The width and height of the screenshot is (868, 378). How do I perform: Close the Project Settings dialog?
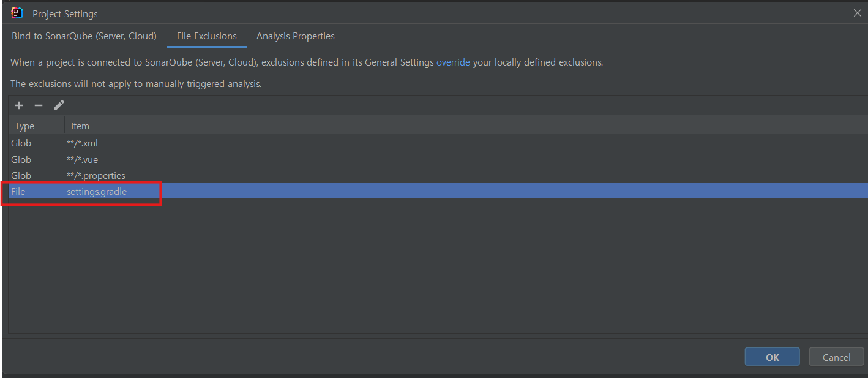click(858, 13)
